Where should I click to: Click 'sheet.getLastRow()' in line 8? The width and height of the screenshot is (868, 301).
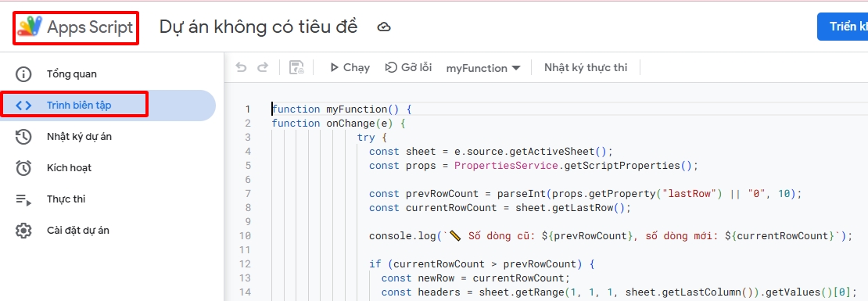(573, 207)
